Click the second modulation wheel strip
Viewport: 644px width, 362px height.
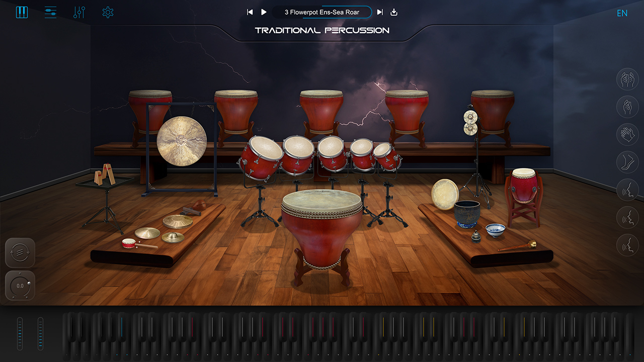(x=40, y=333)
